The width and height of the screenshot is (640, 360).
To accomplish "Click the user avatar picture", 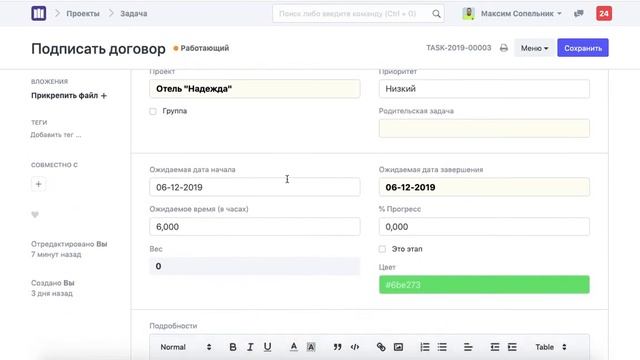I will tap(469, 13).
